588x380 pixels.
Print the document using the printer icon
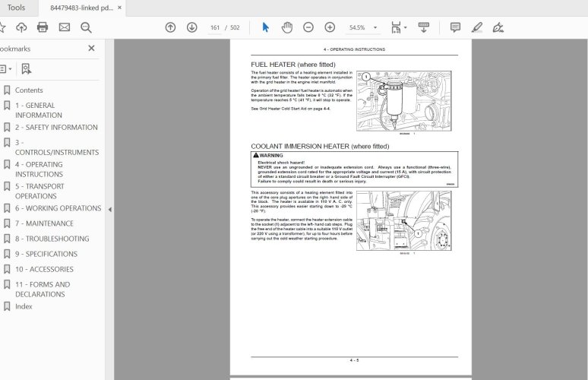(43, 27)
